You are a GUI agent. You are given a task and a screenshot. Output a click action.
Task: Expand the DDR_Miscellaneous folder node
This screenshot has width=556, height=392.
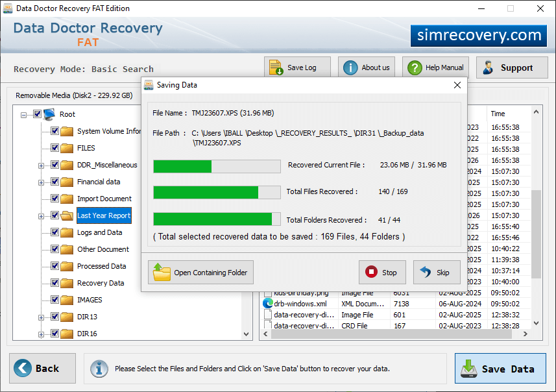pos(41,165)
